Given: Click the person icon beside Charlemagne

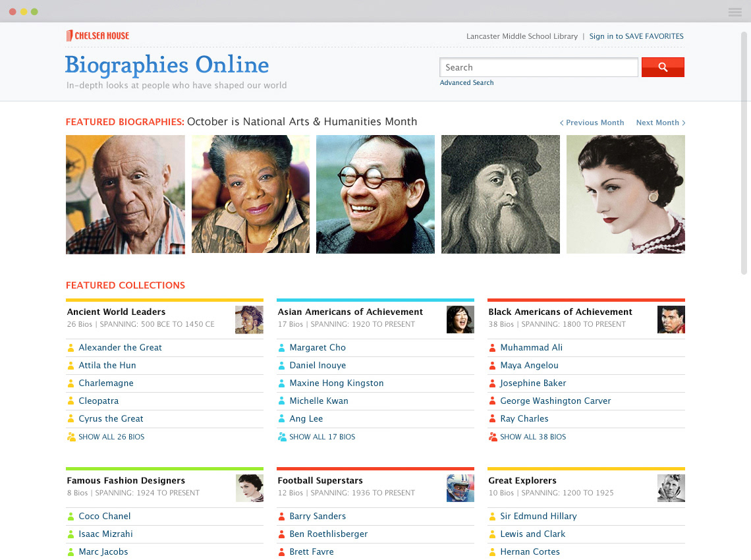Looking at the screenshot, I should click(x=71, y=383).
